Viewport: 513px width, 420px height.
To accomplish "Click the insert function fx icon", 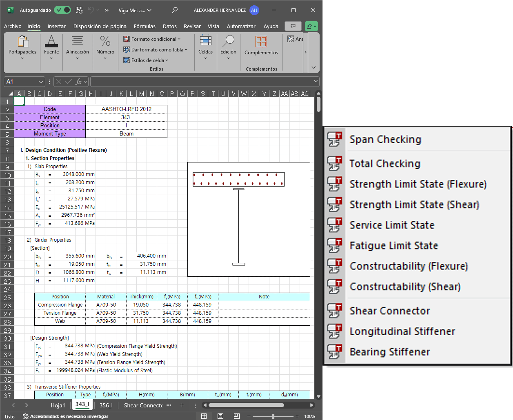I will click(78, 82).
